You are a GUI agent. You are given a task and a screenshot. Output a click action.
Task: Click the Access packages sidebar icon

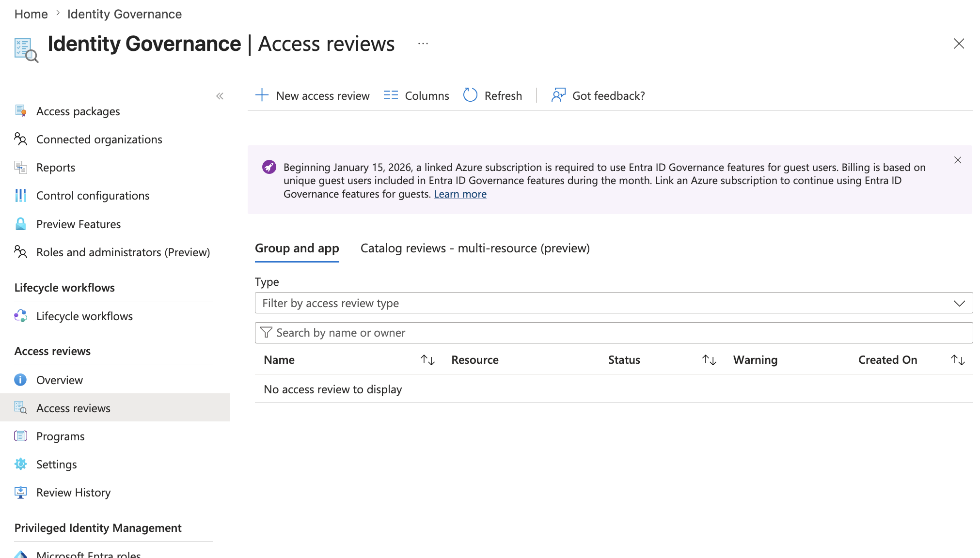tap(20, 111)
